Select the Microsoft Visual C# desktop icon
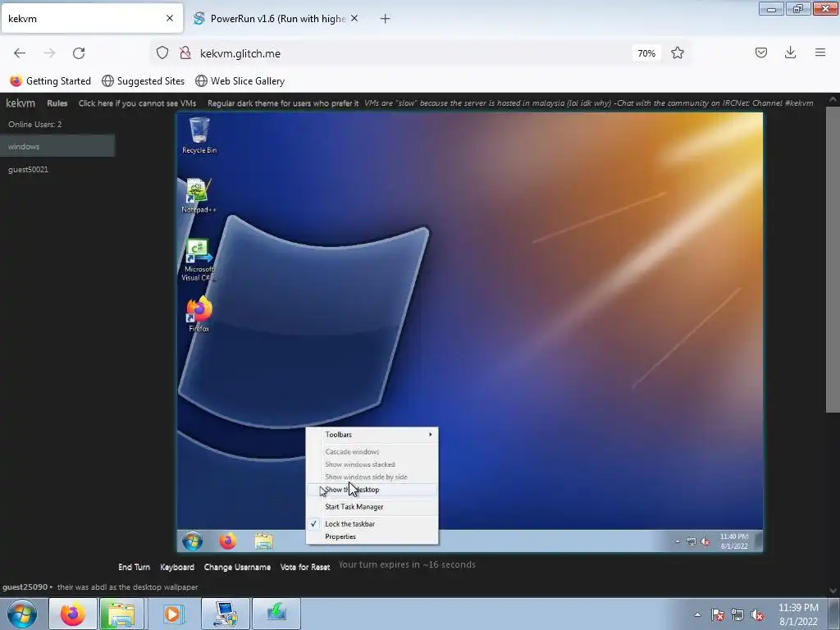 pos(199,260)
